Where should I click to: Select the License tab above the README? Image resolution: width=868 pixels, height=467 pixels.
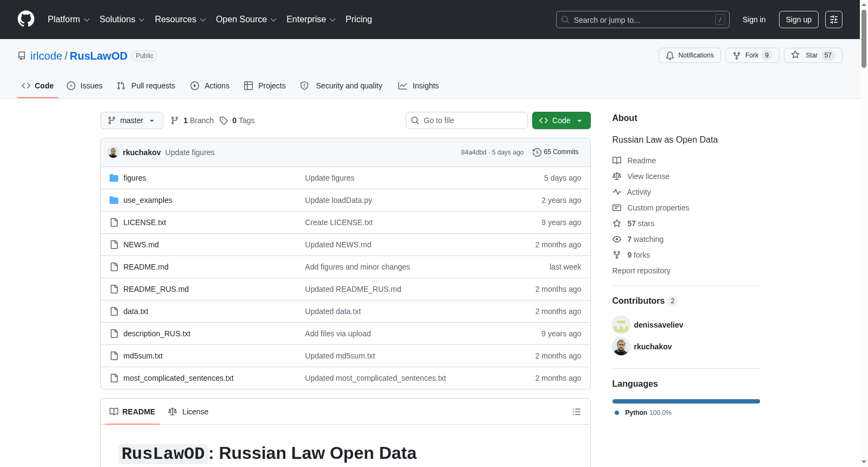point(188,412)
